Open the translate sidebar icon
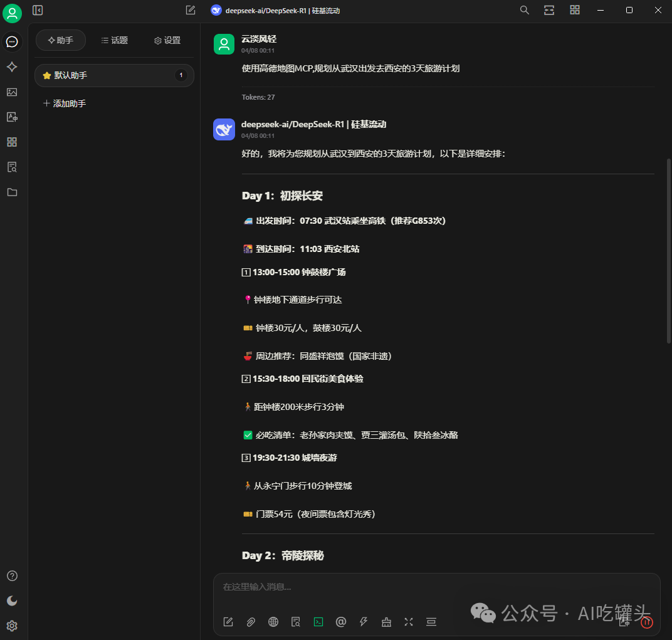 click(x=12, y=117)
